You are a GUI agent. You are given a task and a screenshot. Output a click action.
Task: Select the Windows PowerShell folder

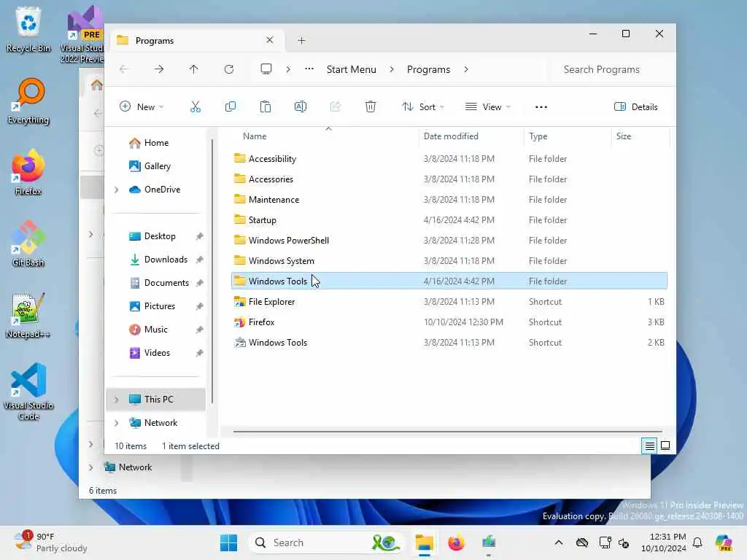(x=449, y=241)
